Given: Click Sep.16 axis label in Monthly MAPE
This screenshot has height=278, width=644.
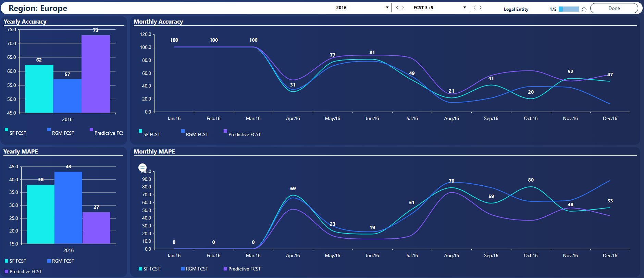Looking at the screenshot, I should [491, 255].
